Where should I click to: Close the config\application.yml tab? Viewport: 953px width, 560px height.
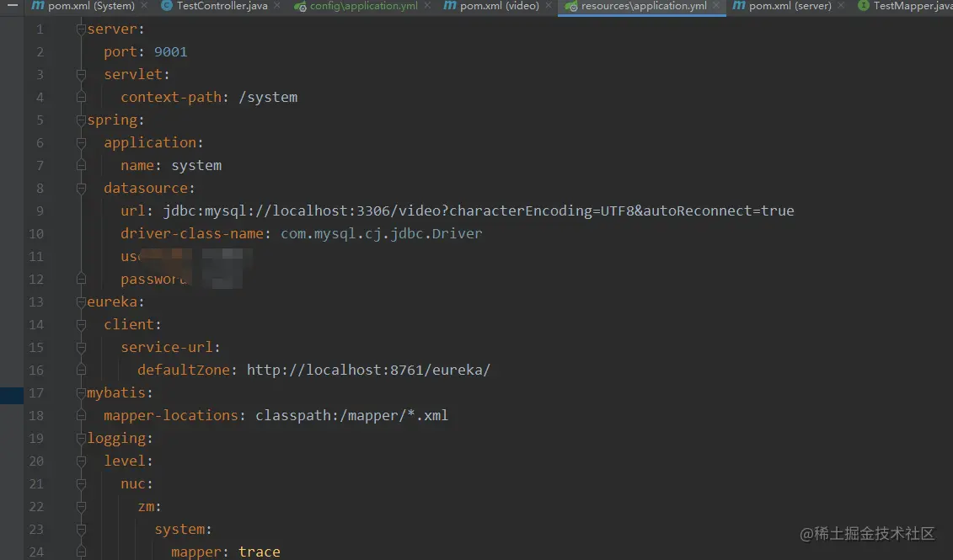[427, 5]
